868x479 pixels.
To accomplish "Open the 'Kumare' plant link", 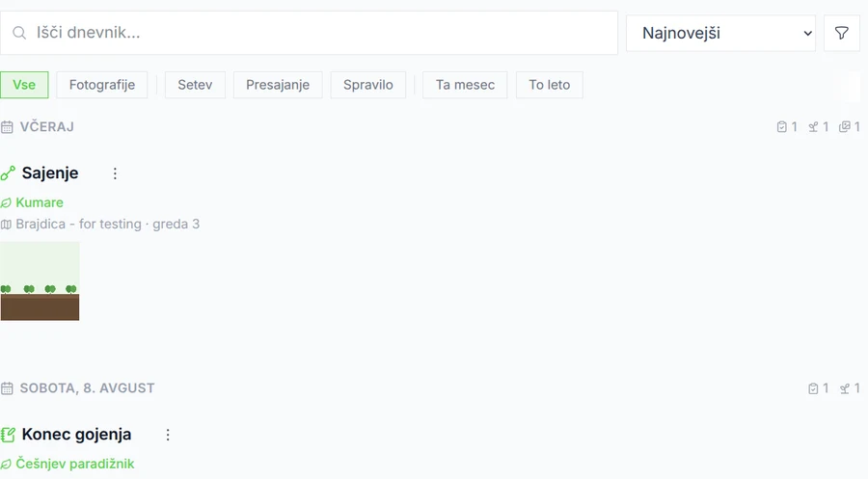I will [x=40, y=202].
